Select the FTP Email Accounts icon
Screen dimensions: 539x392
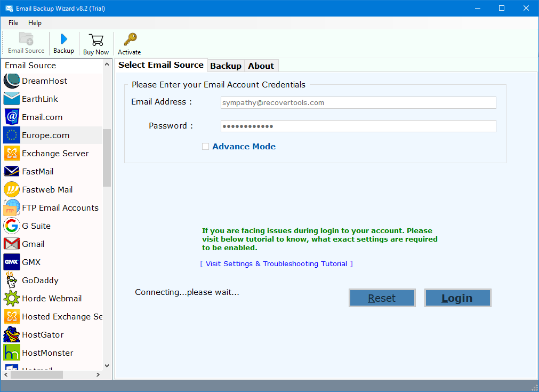tap(12, 207)
